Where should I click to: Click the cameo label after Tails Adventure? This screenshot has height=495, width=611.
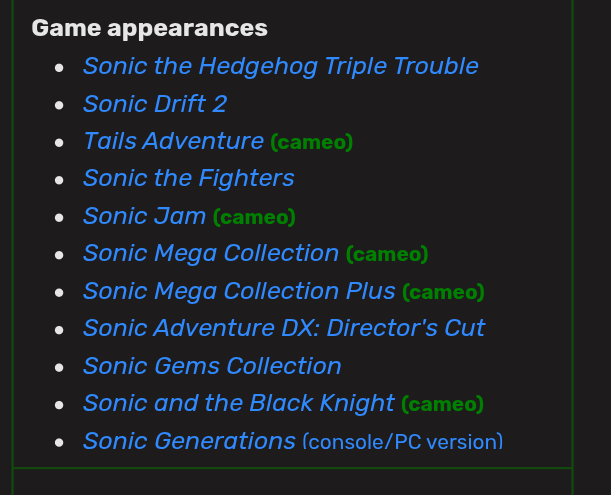coord(312,142)
